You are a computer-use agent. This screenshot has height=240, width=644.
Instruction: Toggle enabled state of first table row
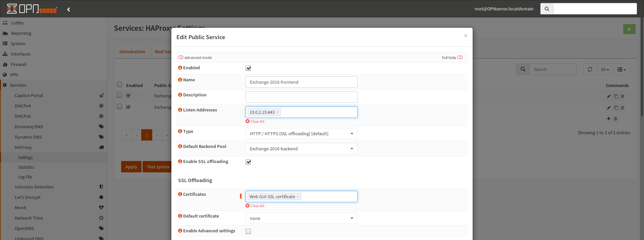[x=128, y=96]
